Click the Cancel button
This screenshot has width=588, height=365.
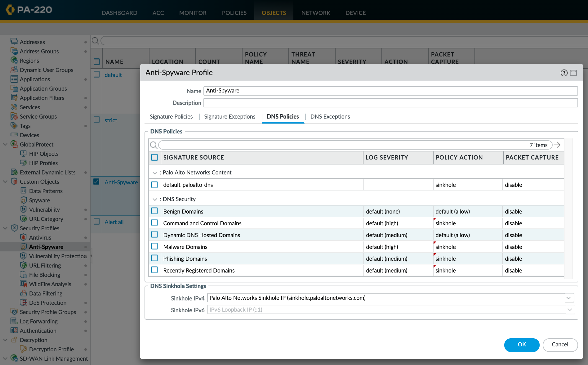[560, 345]
